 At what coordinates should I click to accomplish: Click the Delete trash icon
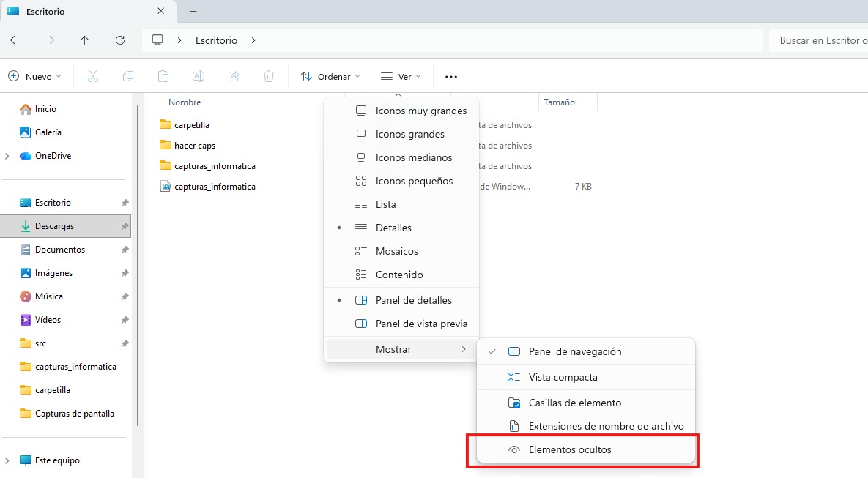point(269,76)
